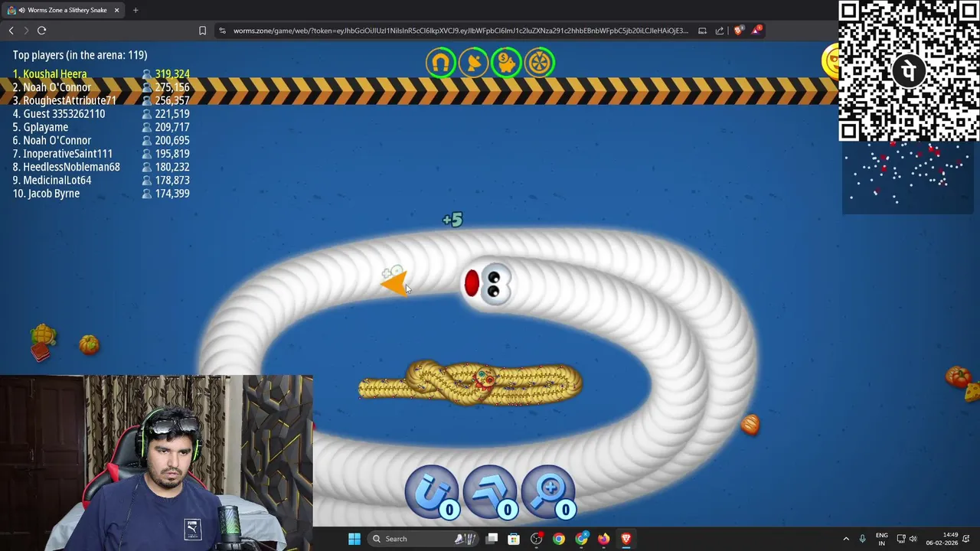Image resolution: width=980 pixels, height=551 pixels.
Task: Activate the speed arrow booster button
Action: pyautogui.click(x=490, y=491)
